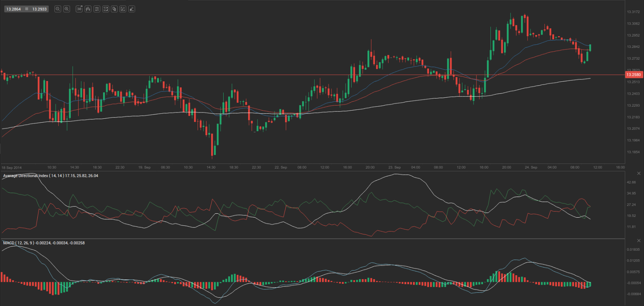Click the gray square between bid and ask
644x306 pixels.
click(26, 9)
